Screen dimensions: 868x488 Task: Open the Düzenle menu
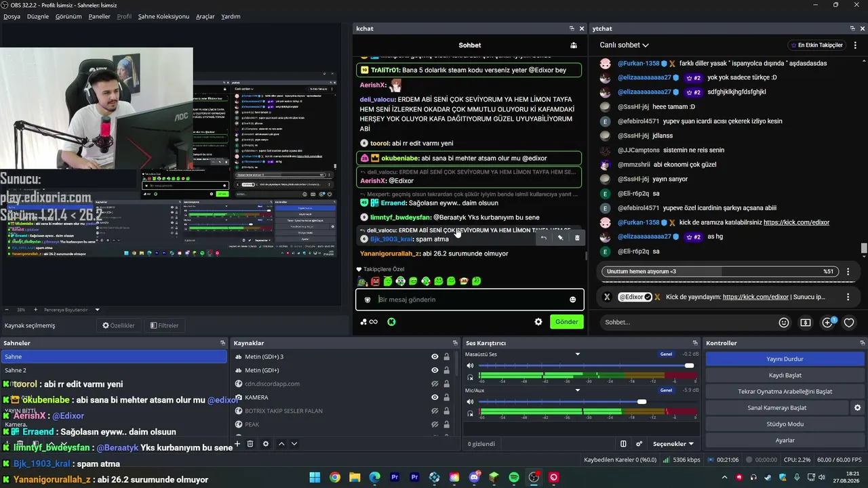pyautogui.click(x=38, y=16)
